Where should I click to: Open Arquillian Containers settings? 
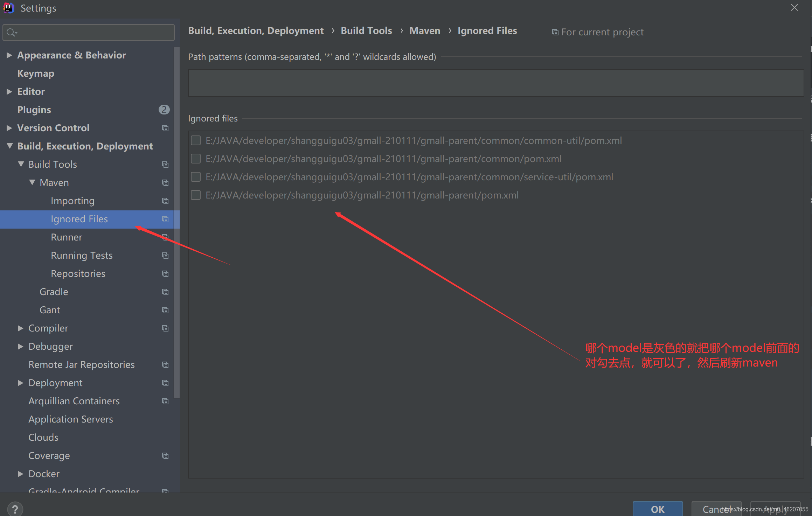coord(74,401)
